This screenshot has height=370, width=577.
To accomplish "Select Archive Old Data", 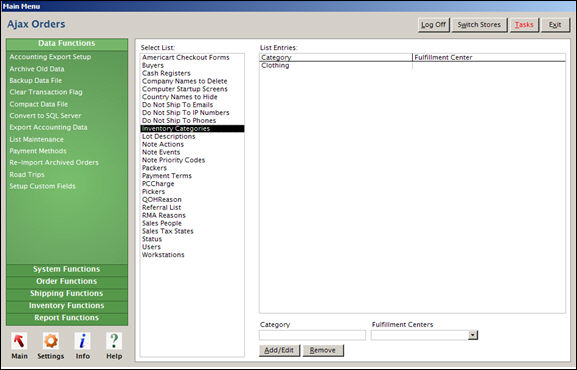I will [x=37, y=69].
